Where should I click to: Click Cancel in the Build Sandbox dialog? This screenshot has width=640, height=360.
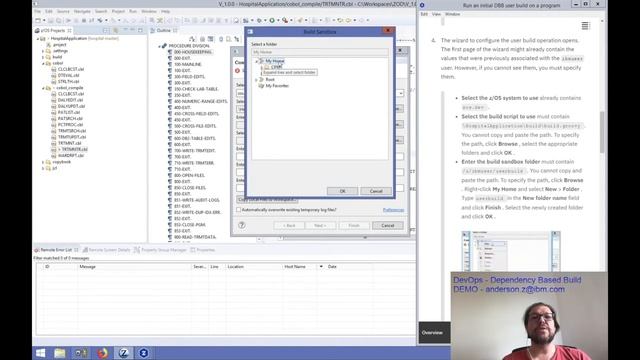(x=376, y=191)
